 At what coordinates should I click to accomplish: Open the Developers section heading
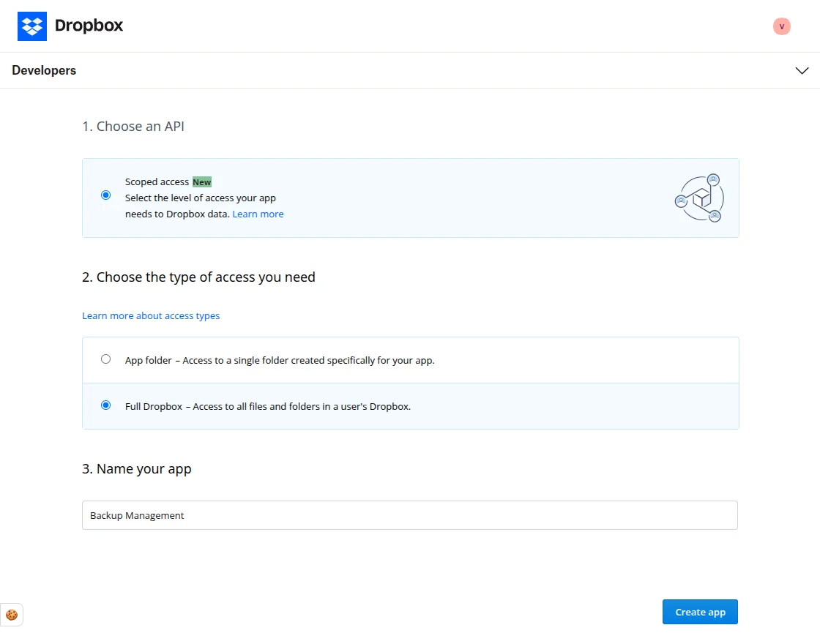tap(44, 70)
